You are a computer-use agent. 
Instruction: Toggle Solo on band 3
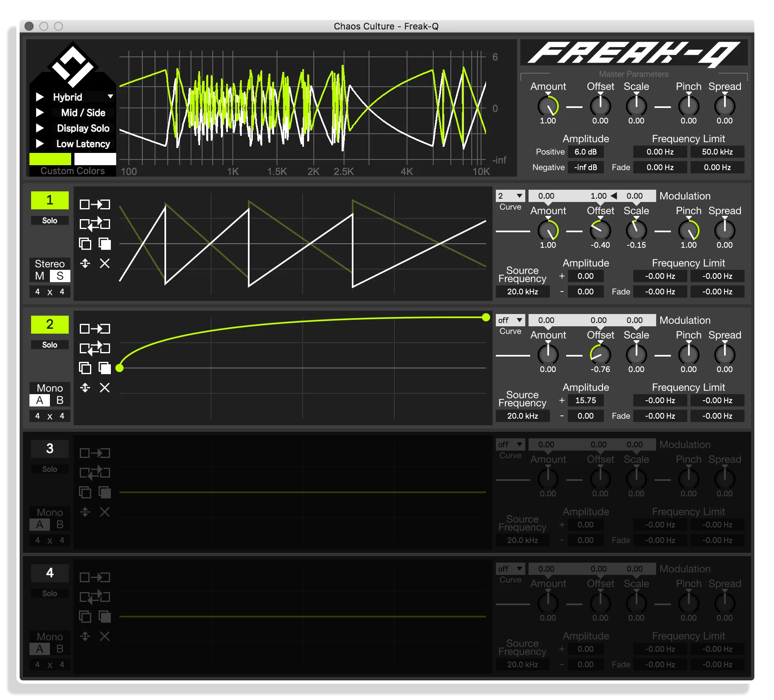[50, 469]
